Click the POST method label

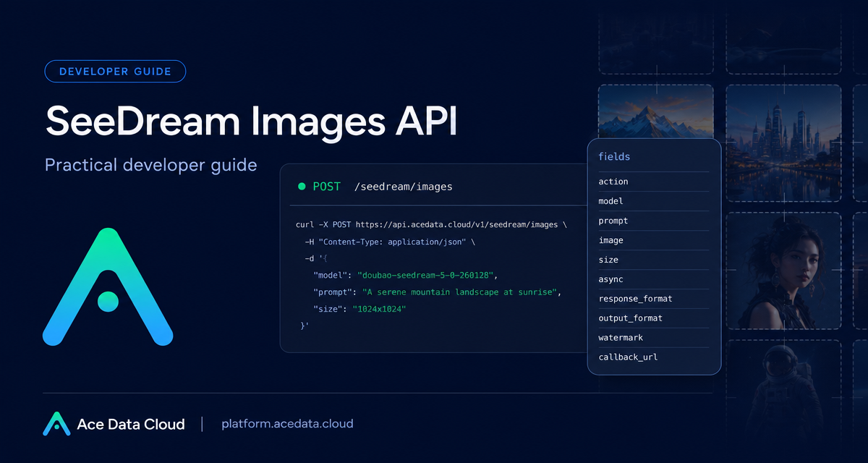pos(326,187)
